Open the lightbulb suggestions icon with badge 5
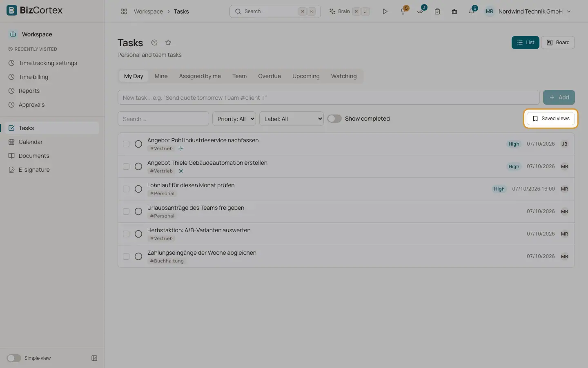Image resolution: width=588 pixels, height=368 pixels. pyautogui.click(x=403, y=11)
